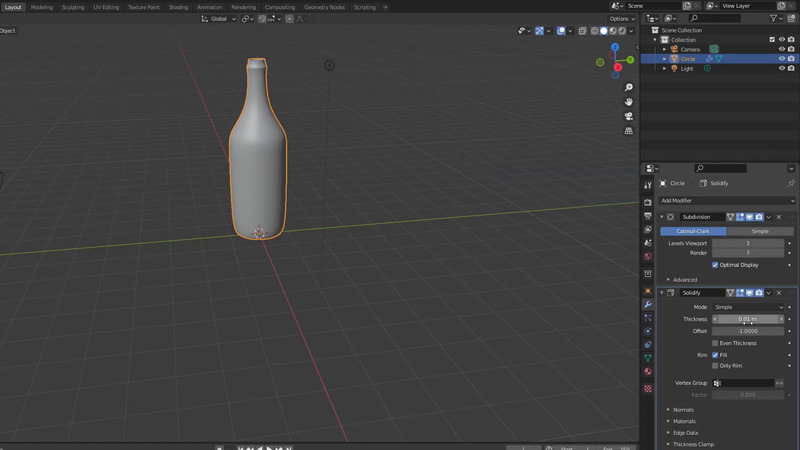800x450 pixels.
Task: Uncheck the Optimal Display checkbox
Action: (715, 265)
